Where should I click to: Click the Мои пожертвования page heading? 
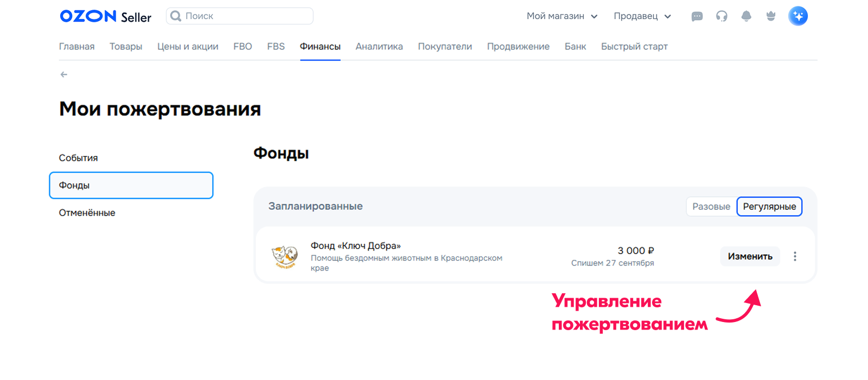click(x=160, y=110)
